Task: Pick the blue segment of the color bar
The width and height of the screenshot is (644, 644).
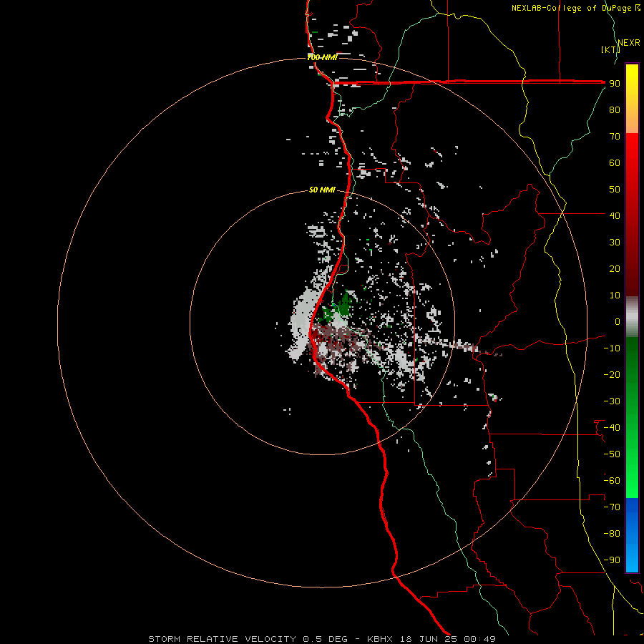Action: [632, 535]
